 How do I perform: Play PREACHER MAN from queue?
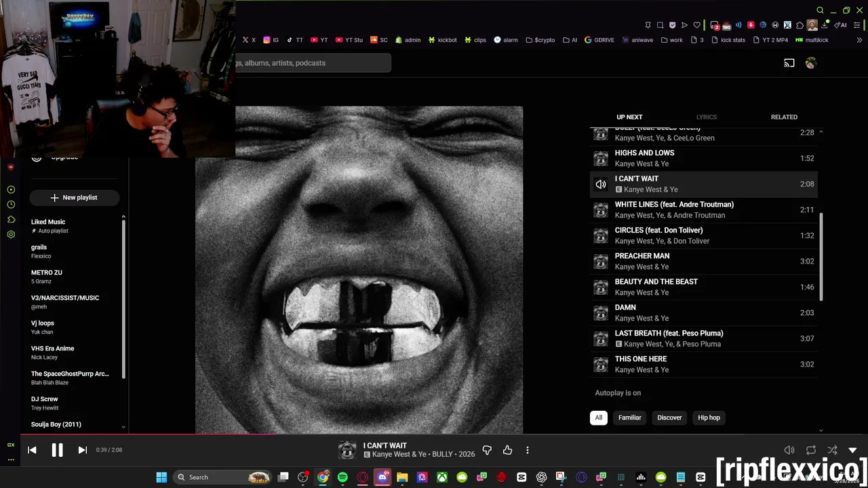[x=704, y=261]
